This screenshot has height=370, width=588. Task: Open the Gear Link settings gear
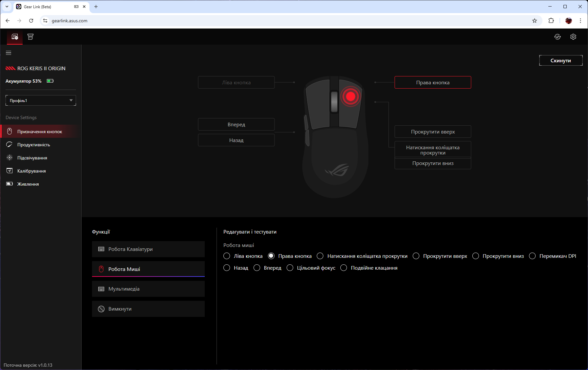573,37
